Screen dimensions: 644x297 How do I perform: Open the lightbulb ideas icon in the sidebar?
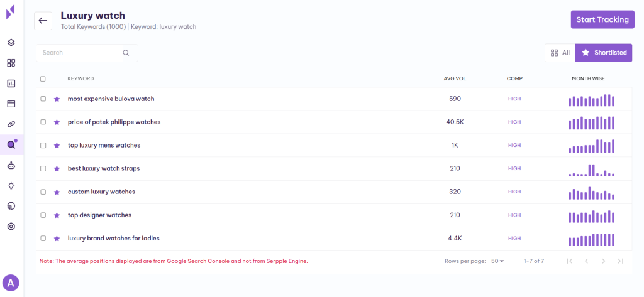(11, 185)
